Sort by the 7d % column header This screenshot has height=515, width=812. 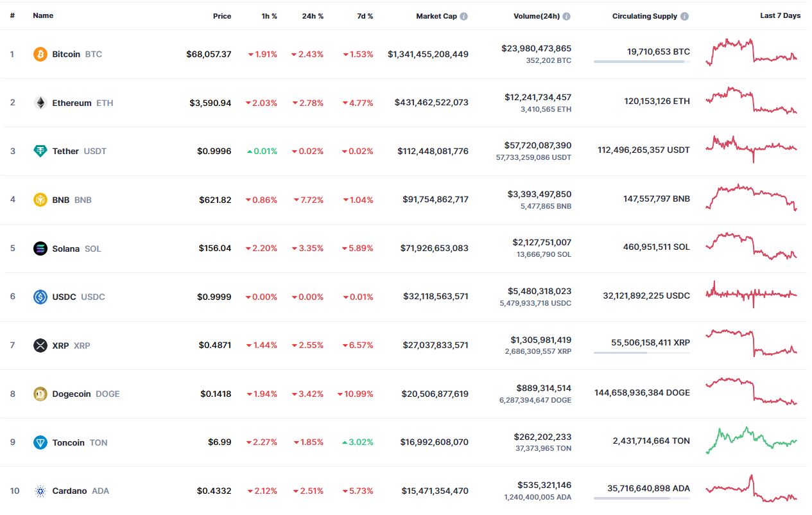(365, 16)
